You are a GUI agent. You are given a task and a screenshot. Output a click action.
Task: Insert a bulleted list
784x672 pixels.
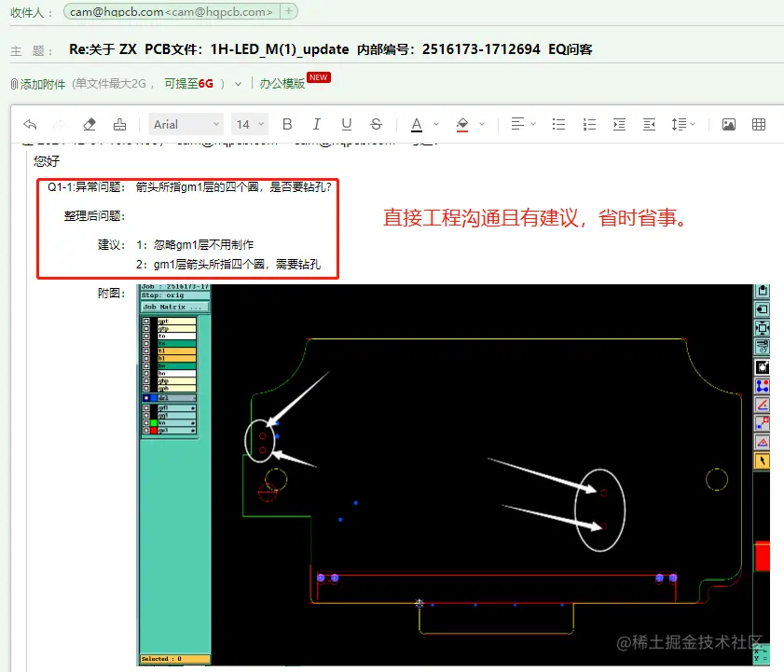pos(559,125)
